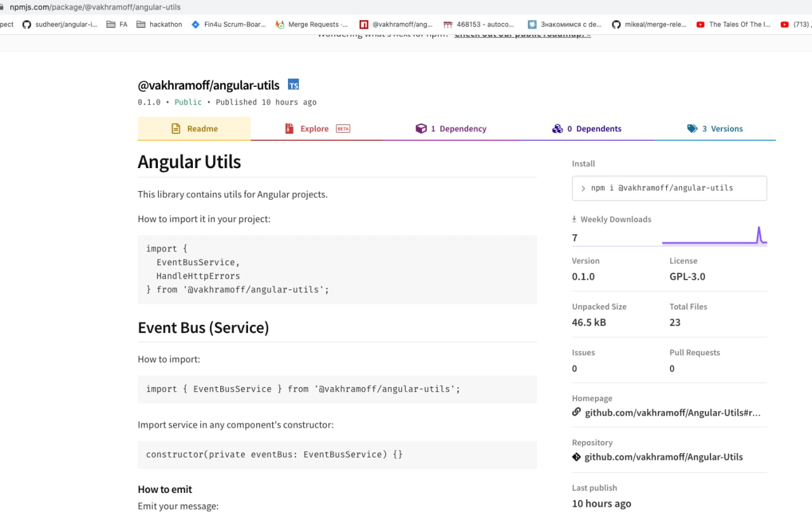Open the 3 Versions tab
Image resolution: width=812 pixels, height=512 pixels.
click(715, 128)
